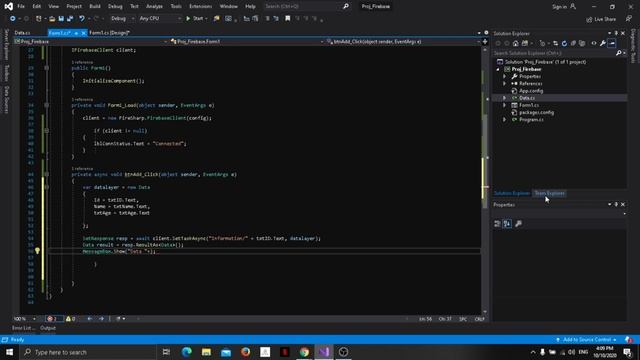Screen dimensions: 640x360
Task: Click the Live Share button
Action: [601, 19]
